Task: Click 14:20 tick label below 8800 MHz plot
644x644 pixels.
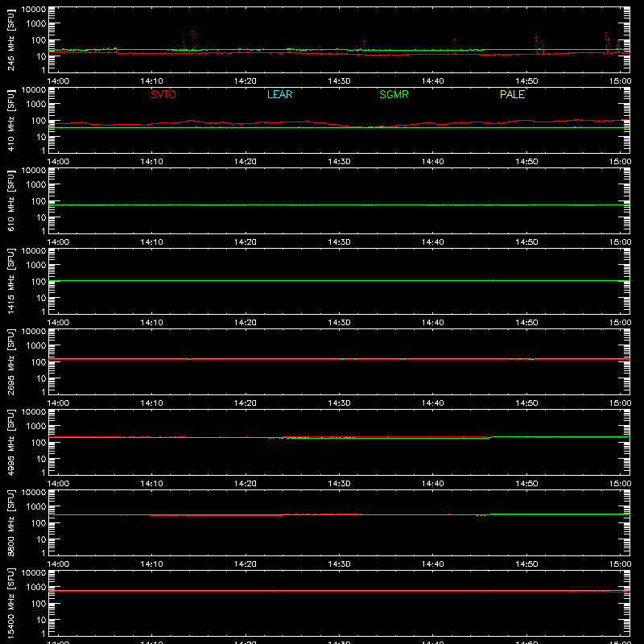Action: (x=246, y=564)
